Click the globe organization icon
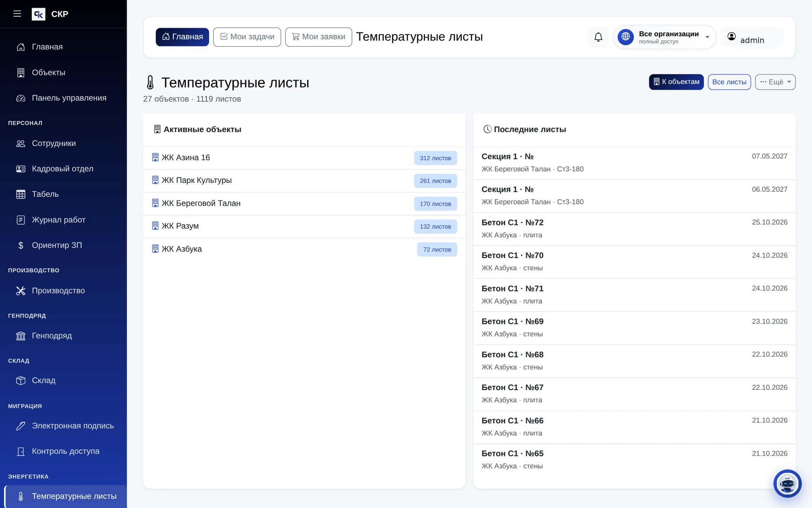The width and height of the screenshot is (812, 508). (626, 37)
